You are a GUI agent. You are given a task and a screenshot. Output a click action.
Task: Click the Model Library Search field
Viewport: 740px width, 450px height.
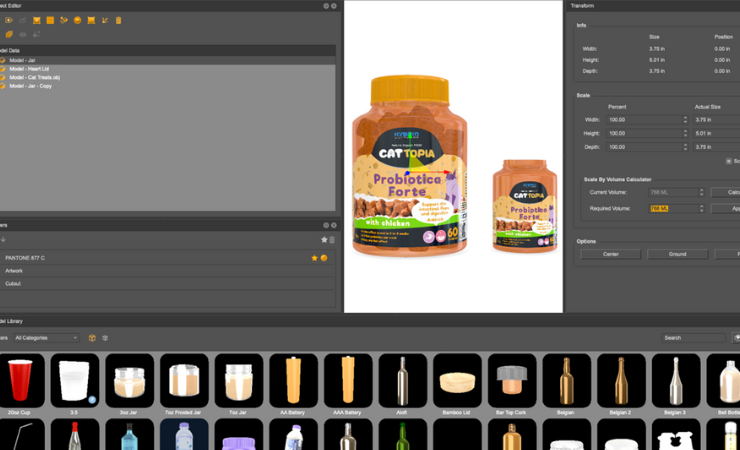pos(693,338)
